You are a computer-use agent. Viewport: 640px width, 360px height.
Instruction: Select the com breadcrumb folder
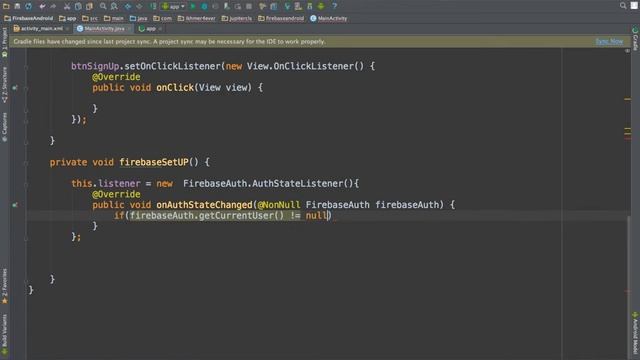(162, 18)
